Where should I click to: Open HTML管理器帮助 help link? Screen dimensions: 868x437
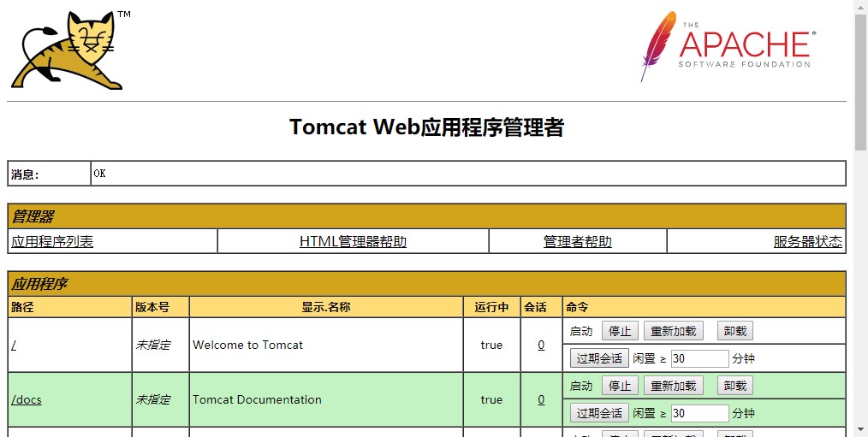pos(353,242)
